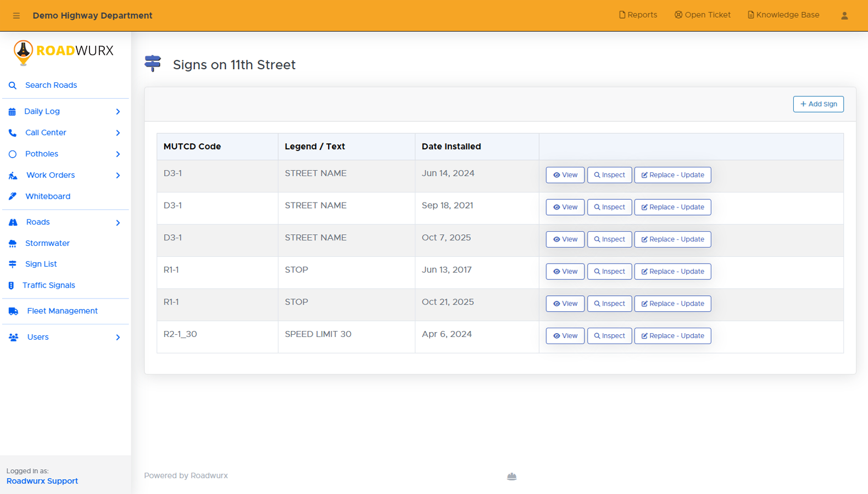View the SPEED LIMIT 30 sign

(565, 336)
